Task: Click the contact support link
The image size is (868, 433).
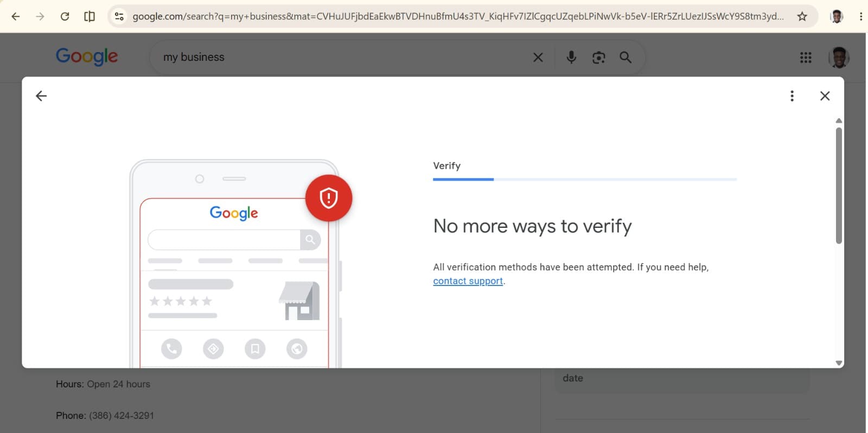Action: 468,281
